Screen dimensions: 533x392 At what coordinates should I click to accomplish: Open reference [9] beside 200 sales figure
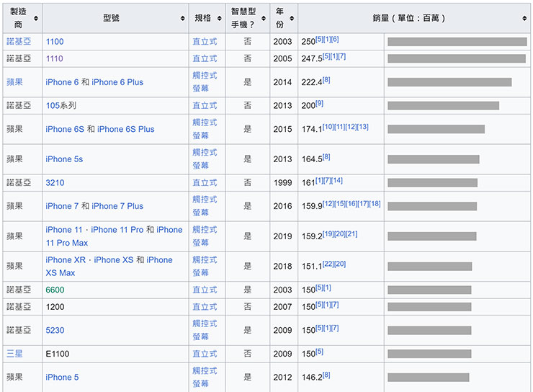click(x=319, y=104)
